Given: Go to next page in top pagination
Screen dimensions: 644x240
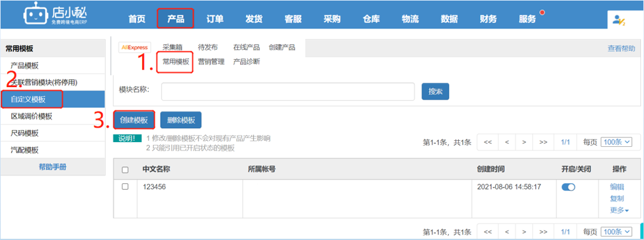Looking at the screenshot, I should click(x=524, y=142).
